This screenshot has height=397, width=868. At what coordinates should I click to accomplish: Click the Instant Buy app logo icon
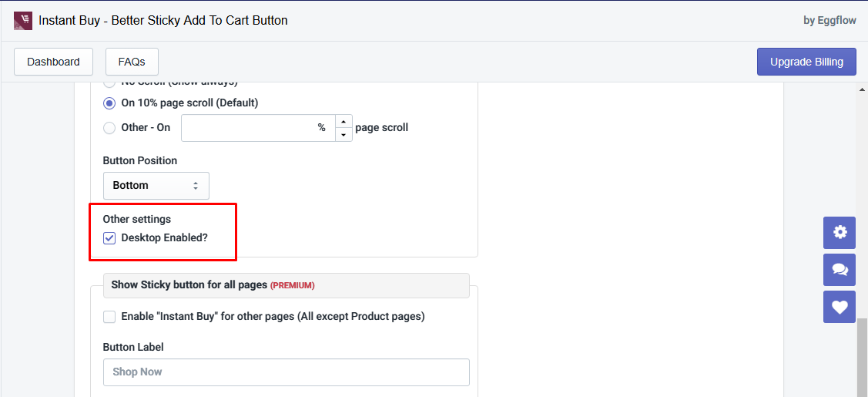[x=22, y=21]
